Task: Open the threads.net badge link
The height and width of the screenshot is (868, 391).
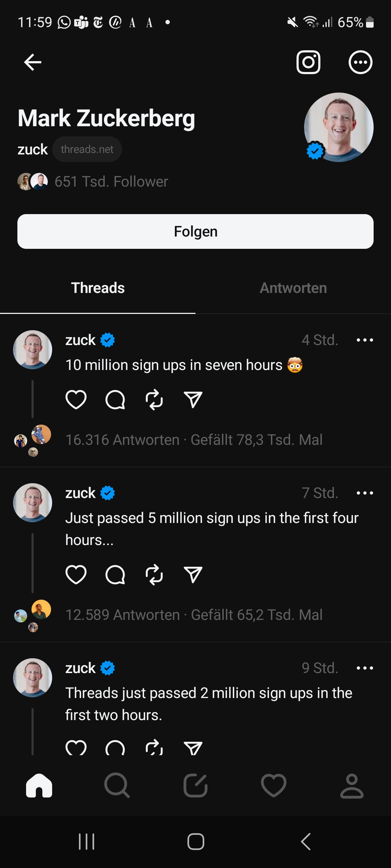Action: tap(87, 149)
